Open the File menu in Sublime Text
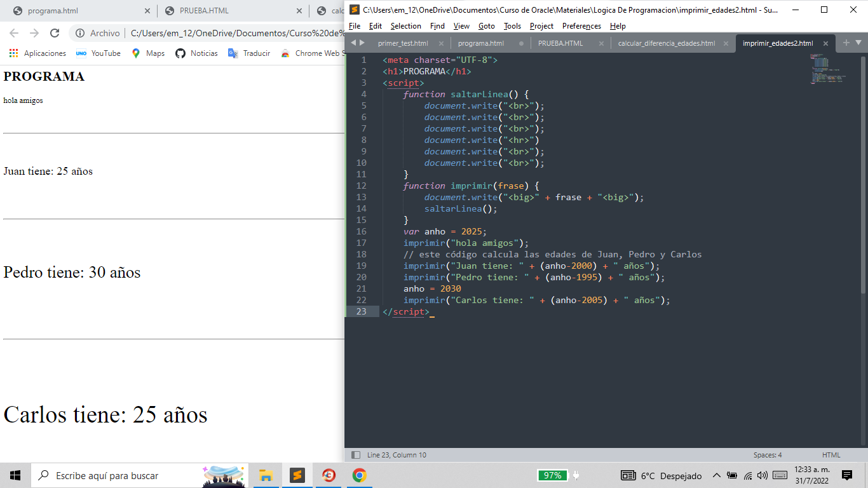 tap(355, 26)
